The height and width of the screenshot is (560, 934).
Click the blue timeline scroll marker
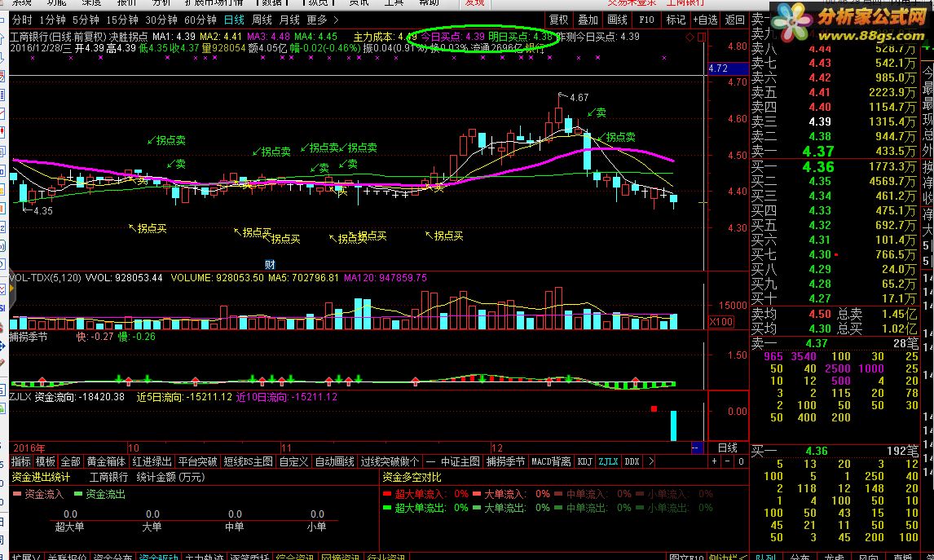coord(696,448)
